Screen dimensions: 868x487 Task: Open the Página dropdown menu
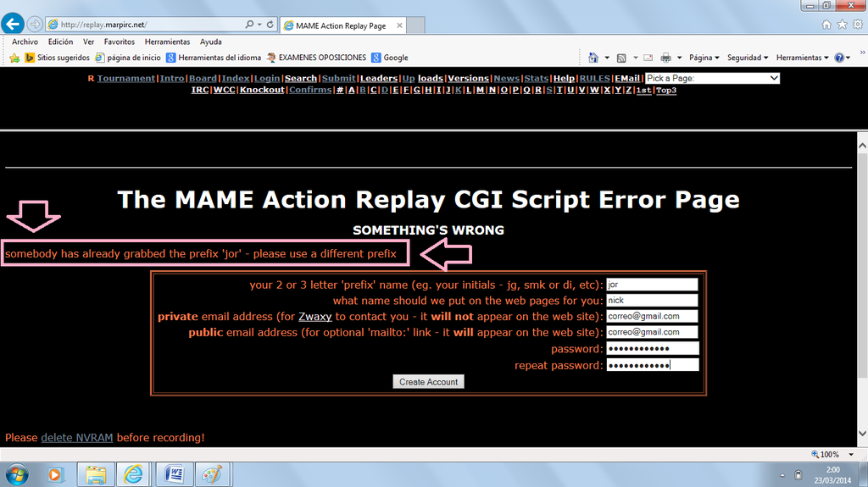pos(704,58)
